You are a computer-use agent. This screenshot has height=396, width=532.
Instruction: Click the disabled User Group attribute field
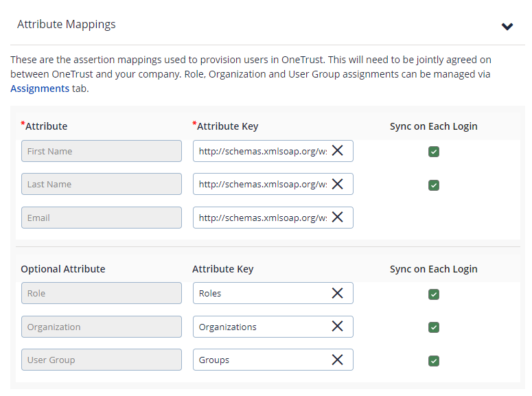coord(102,360)
